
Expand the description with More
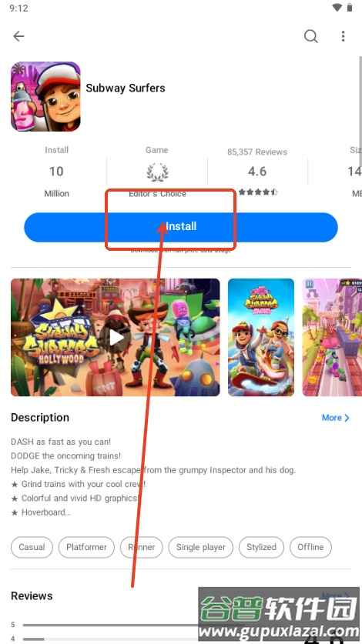point(335,418)
